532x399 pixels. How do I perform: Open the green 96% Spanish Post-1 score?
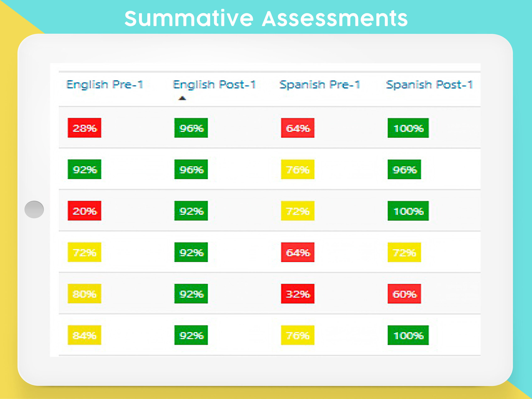tap(404, 169)
